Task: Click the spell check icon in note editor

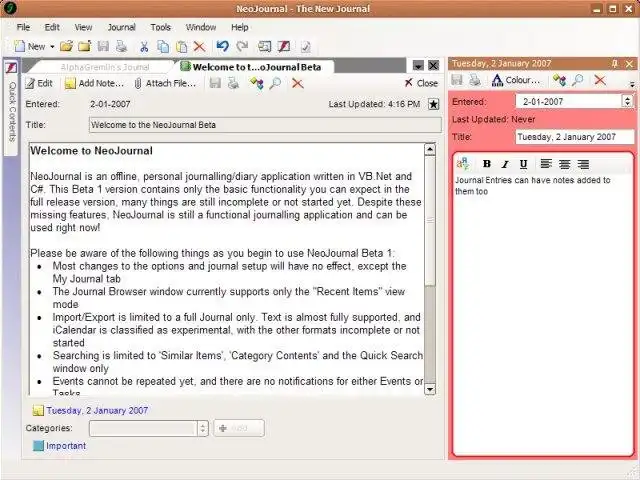Action: (463, 164)
